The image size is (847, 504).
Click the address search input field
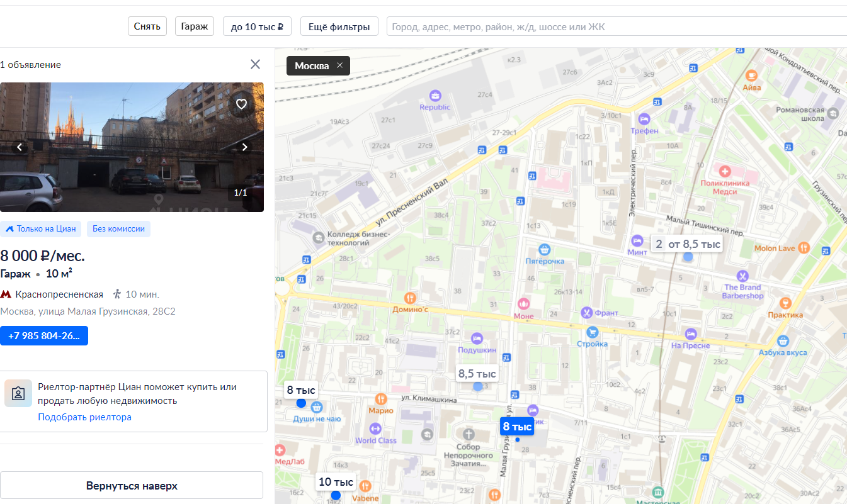coord(617,27)
